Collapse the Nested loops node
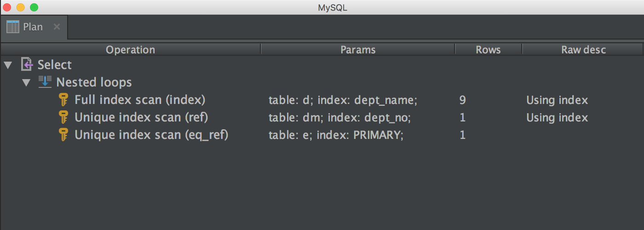This screenshot has width=644, height=230. [x=26, y=83]
